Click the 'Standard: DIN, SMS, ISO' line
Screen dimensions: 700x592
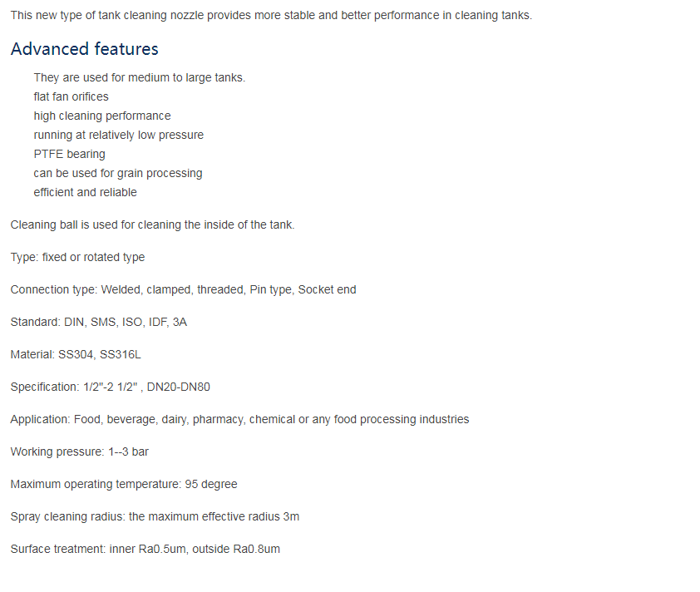tap(99, 322)
